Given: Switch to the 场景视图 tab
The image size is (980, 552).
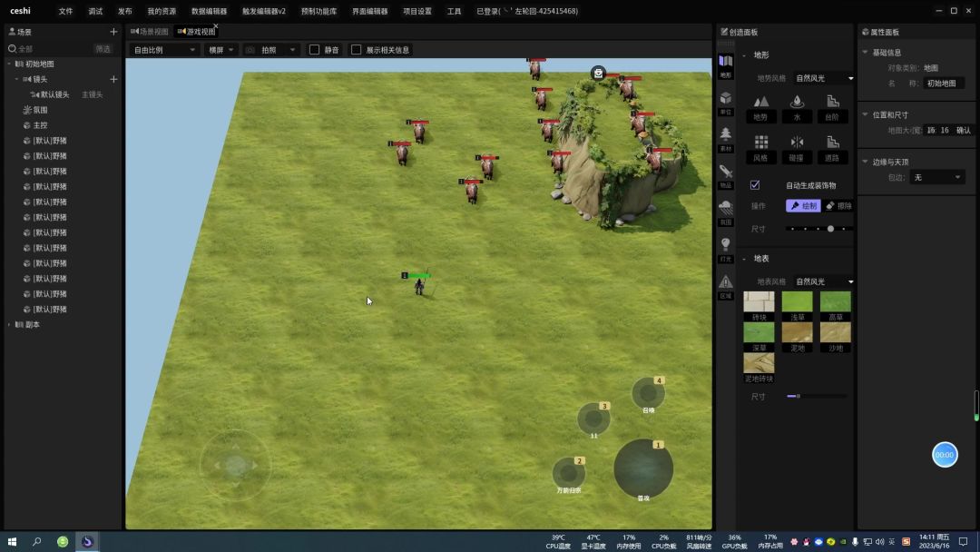Looking at the screenshot, I should click(x=150, y=31).
